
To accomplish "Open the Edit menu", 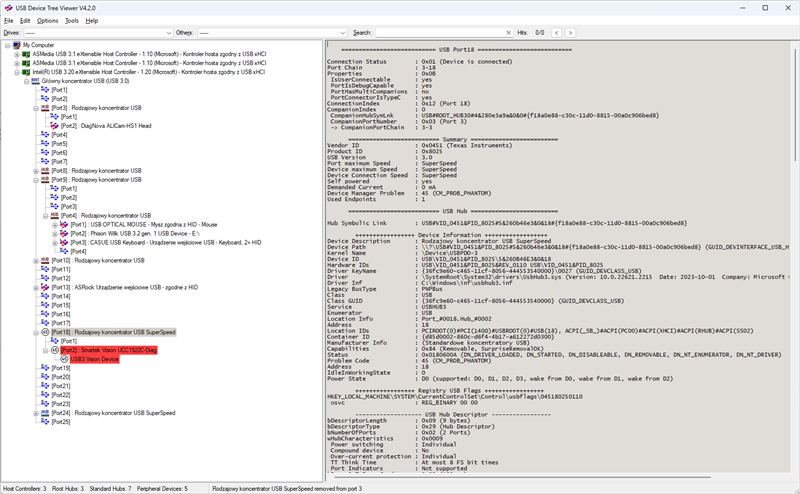I will coord(25,21).
